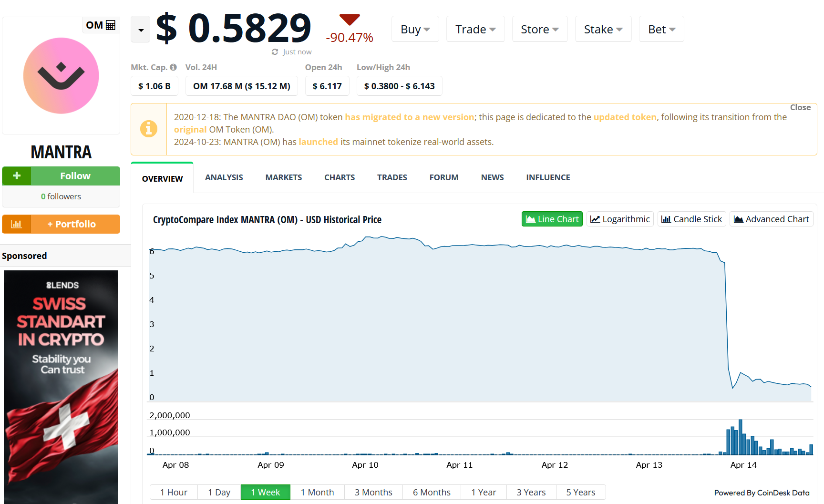
Task: Switch to Logarithmic scale icon
Action: (x=596, y=219)
